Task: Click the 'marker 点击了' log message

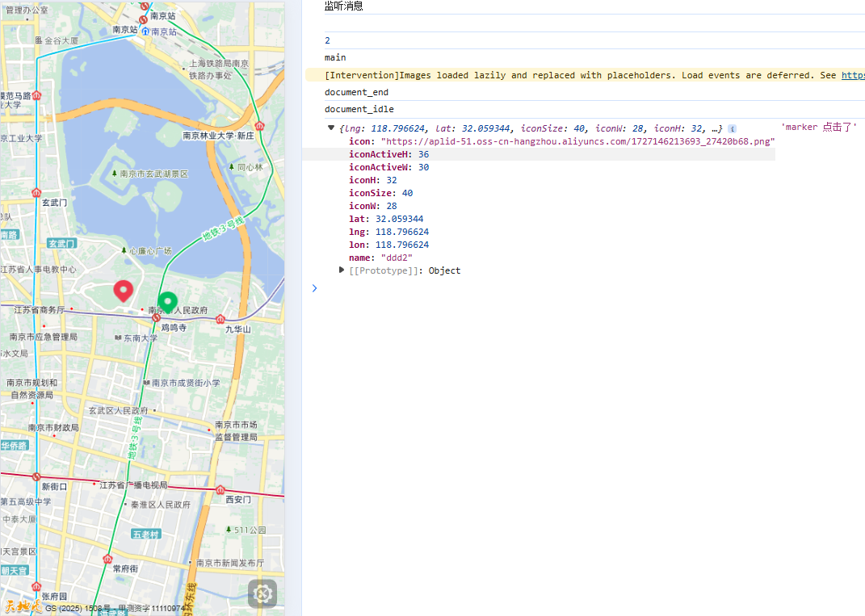Action: click(819, 128)
